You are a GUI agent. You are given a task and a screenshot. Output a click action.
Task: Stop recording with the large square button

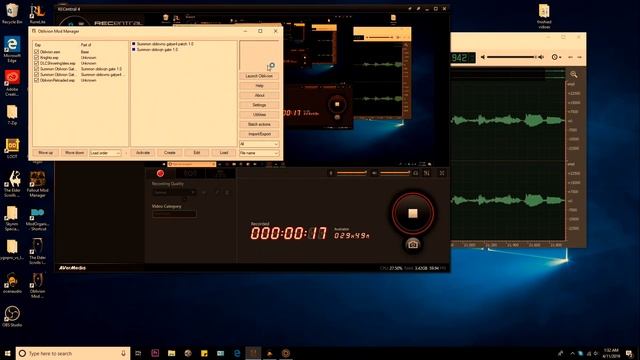coord(413,213)
